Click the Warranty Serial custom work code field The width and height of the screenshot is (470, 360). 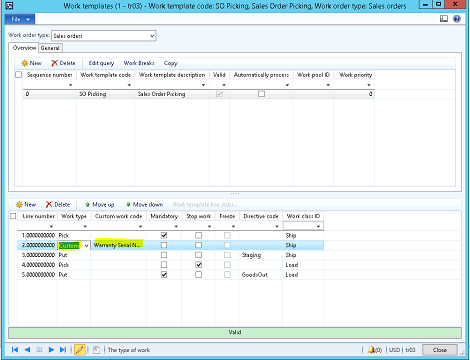click(x=118, y=245)
